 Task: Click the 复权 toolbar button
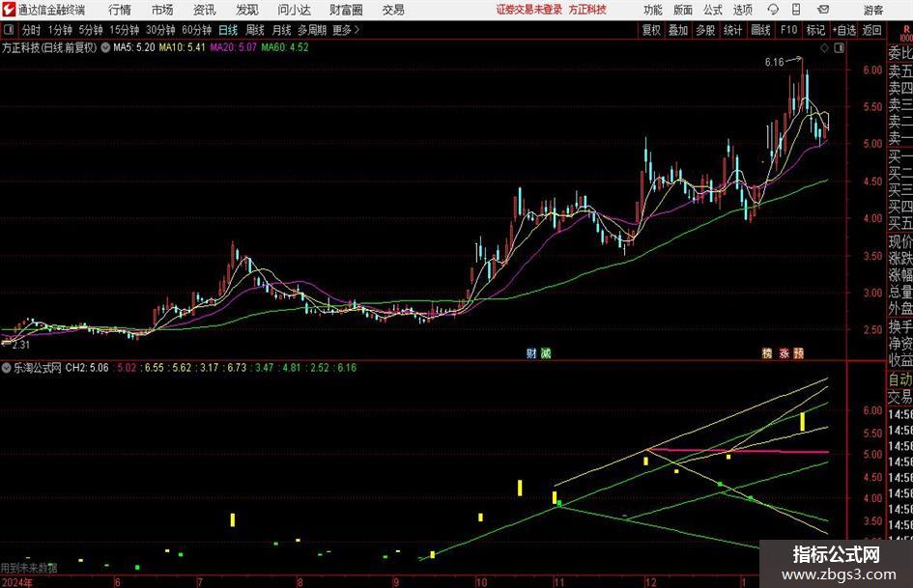coord(651,30)
